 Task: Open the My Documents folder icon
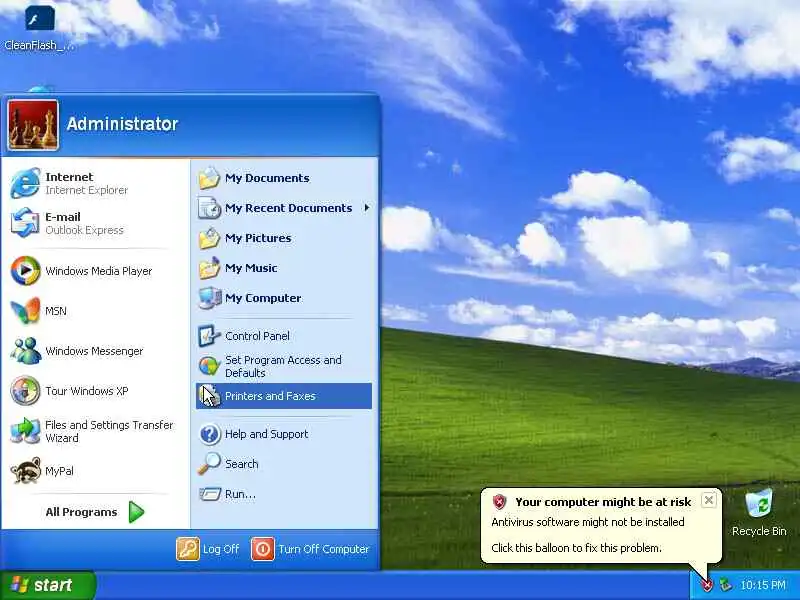tap(209, 178)
